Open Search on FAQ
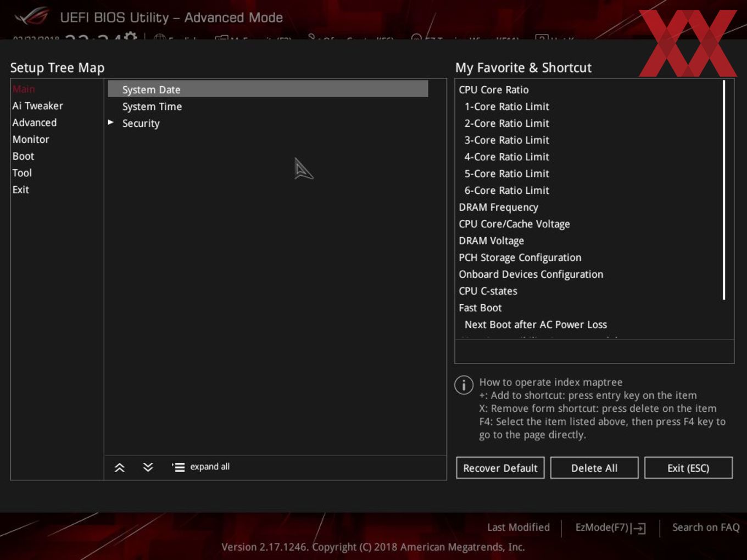Viewport: 747px width, 560px height. pos(706,527)
